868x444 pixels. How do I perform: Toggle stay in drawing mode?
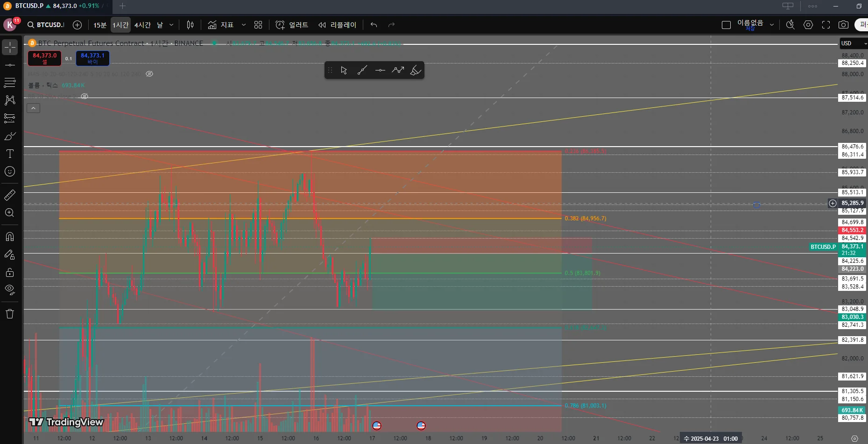click(10, 254)
